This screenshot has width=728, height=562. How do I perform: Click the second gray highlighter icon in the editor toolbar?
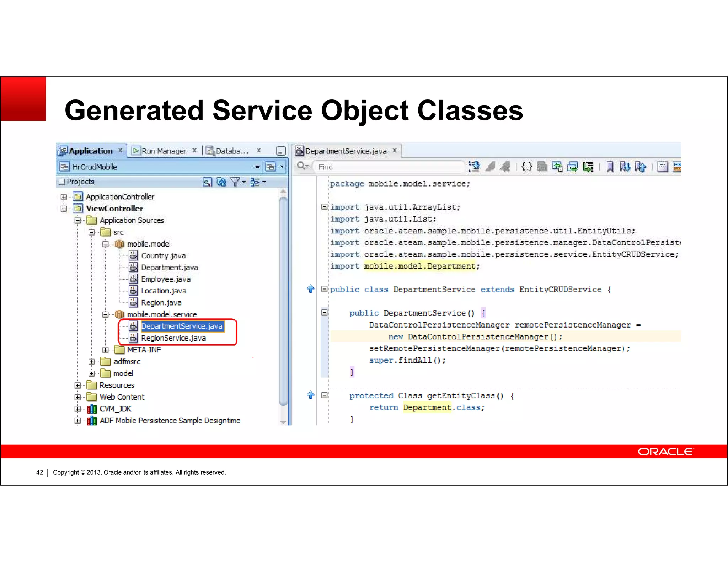tap(505, 166)
